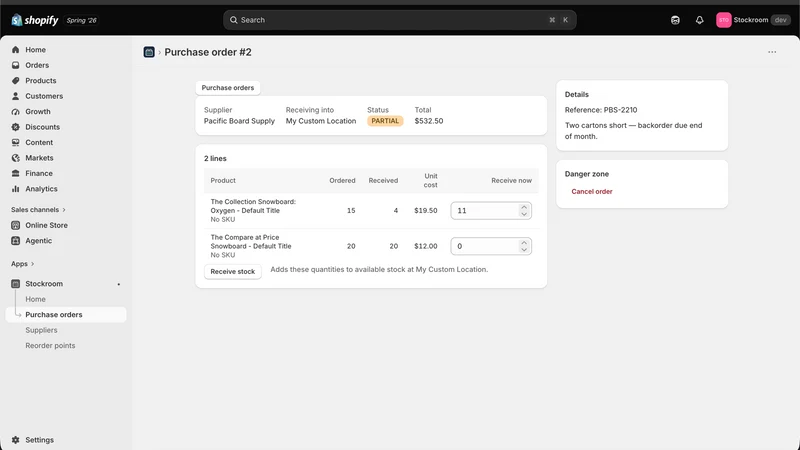800x450 pixels.
Task: Click the Purchase orders back button
Action: [x=228, y=88]
